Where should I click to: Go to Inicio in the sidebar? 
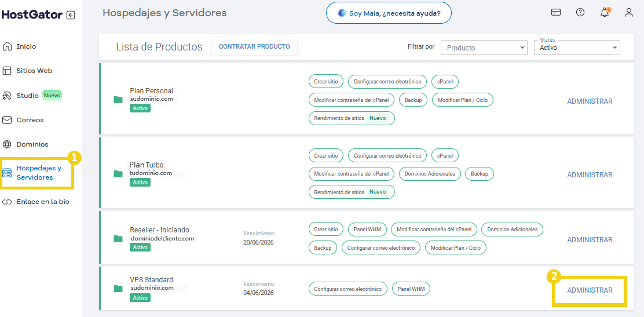26,46
